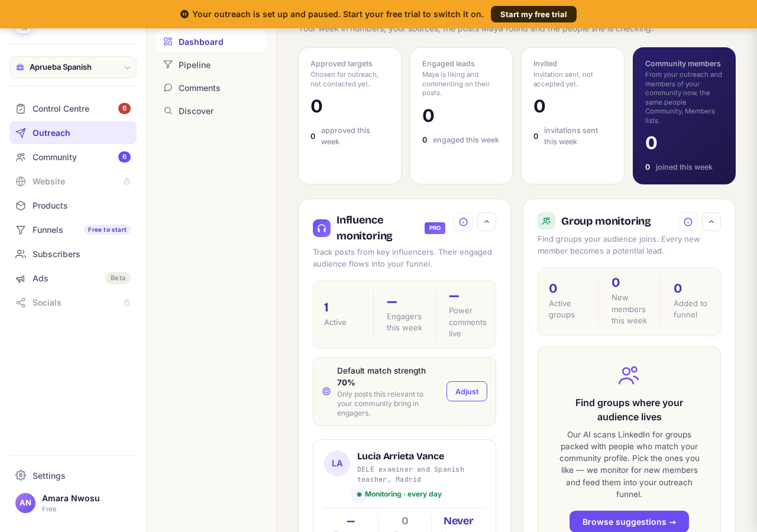Viewport: 757px width, 532px height.
Task: Click the Ads megaphone icon
Action: (21, 278)
